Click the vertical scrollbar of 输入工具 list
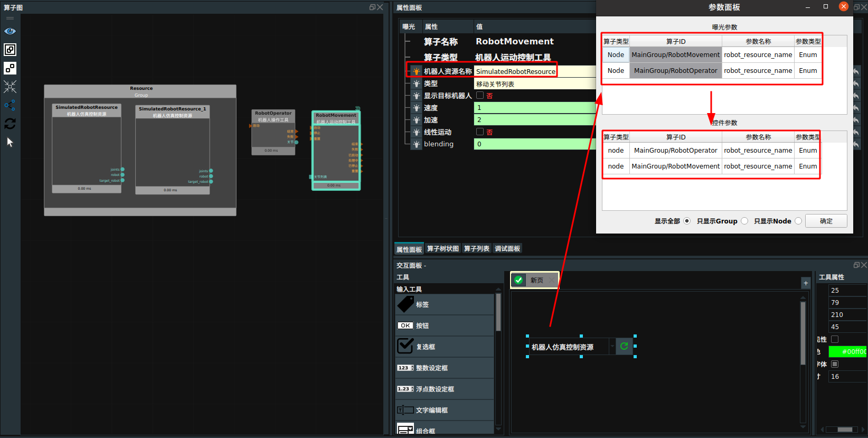Screen dimensions: 868x438 click(x=498, y=312)
